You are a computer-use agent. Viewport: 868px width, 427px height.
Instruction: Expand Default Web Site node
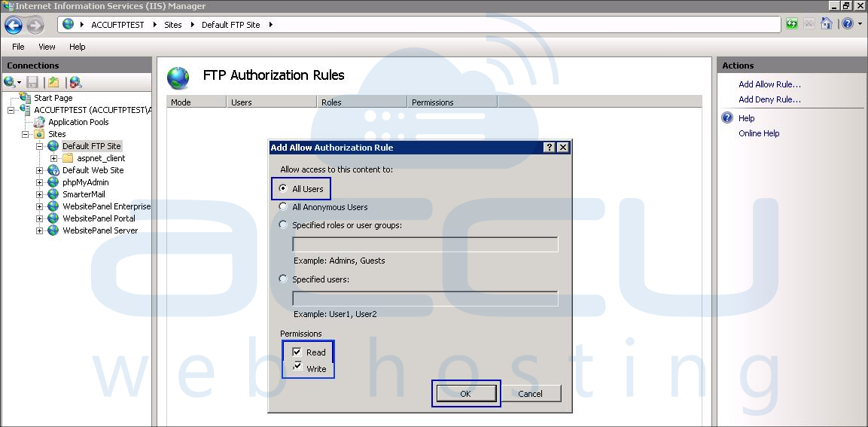tap(39, 171)
